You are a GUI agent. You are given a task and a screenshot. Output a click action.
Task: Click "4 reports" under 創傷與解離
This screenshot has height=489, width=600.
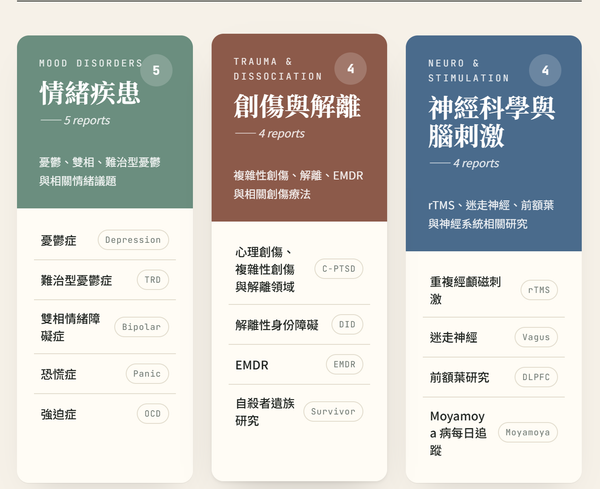coord(282,134)
